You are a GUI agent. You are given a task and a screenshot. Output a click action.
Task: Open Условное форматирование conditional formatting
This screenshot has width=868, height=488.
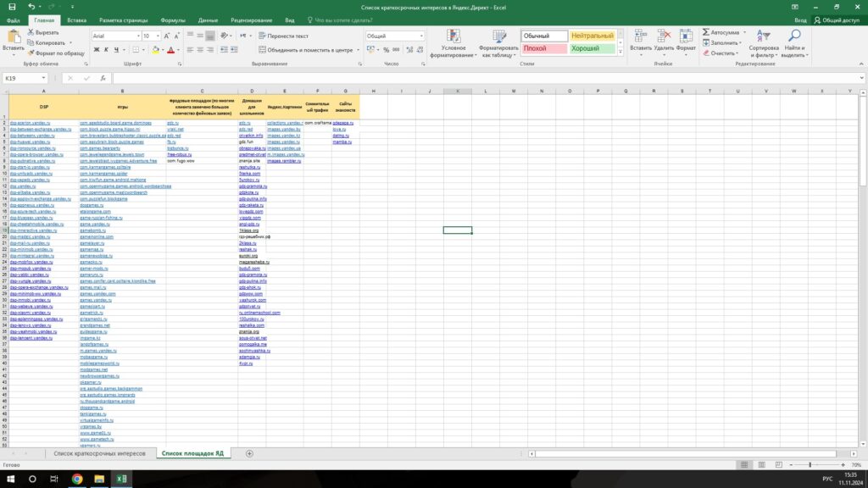[x=453, y=43]
